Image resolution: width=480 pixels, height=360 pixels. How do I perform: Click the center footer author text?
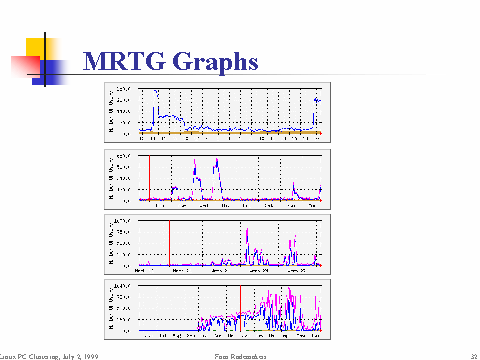click(240, 356)
